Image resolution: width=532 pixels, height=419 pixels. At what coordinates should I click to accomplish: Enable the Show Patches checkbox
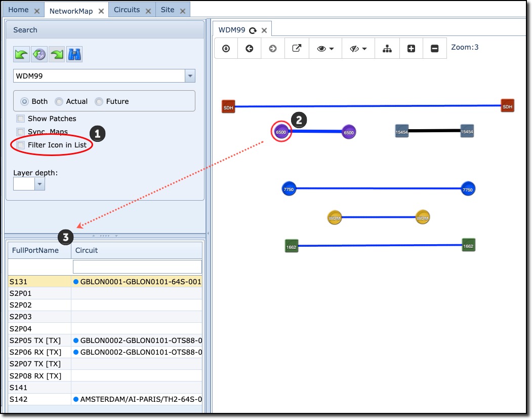[21, 119]
